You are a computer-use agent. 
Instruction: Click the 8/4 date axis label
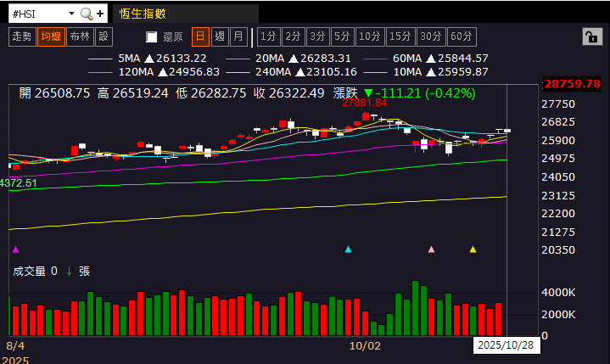point(15,345)
